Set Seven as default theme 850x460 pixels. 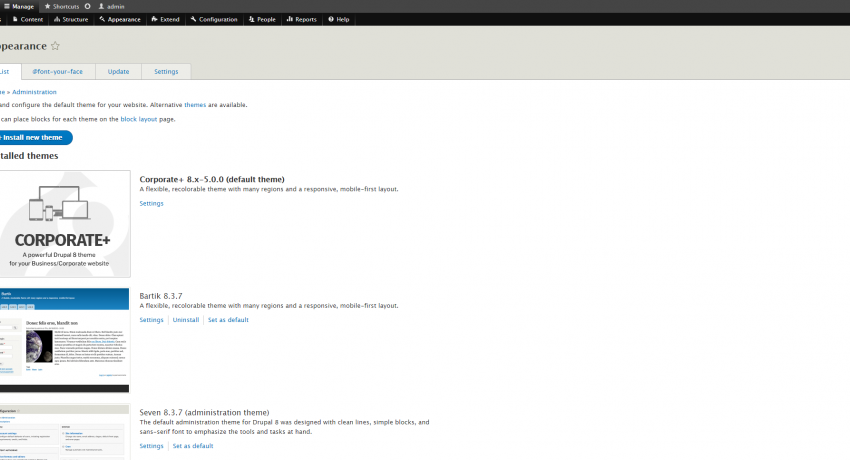(193, 446)
